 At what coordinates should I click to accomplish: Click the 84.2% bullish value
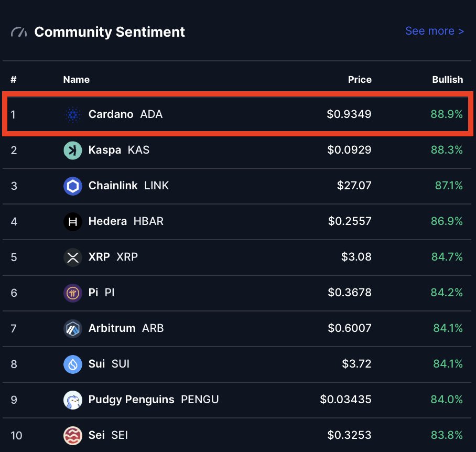(x=447, y=292)
